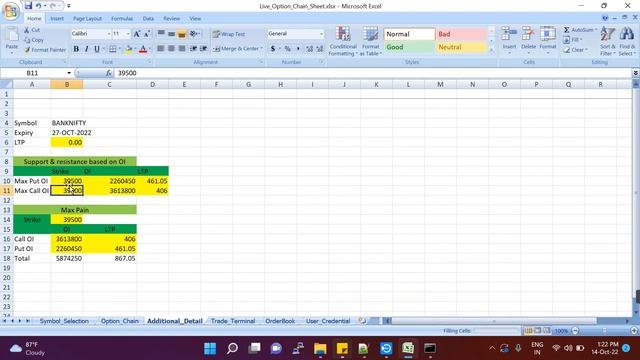Image resolution: width=640 pixels, height=360 pixels.
Task: Open the Data ribbon tab
Action: [148, 19]
